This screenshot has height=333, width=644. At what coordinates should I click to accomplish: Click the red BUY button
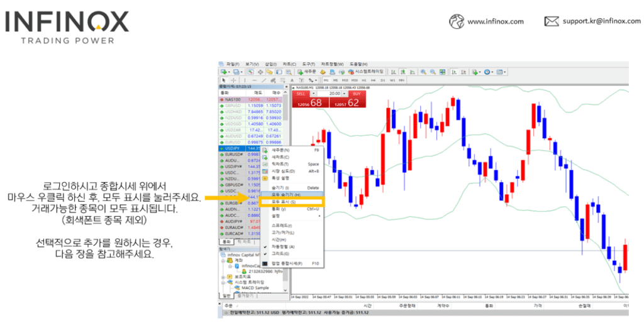tap(357, 94)
